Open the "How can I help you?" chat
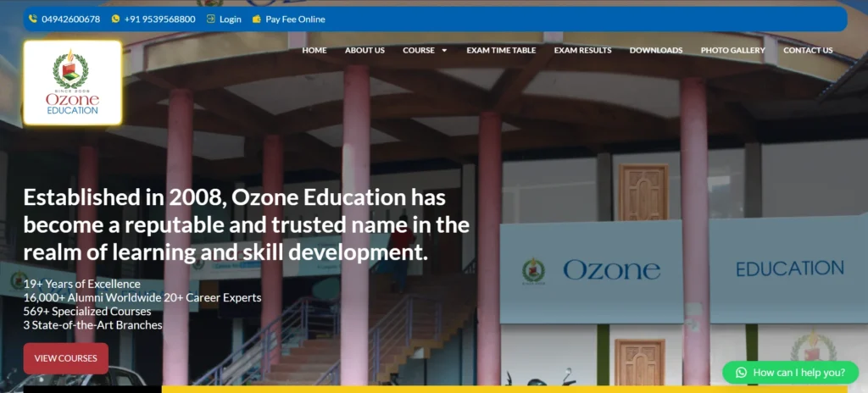This screenshot has height=393, width=868. [798, 373]
